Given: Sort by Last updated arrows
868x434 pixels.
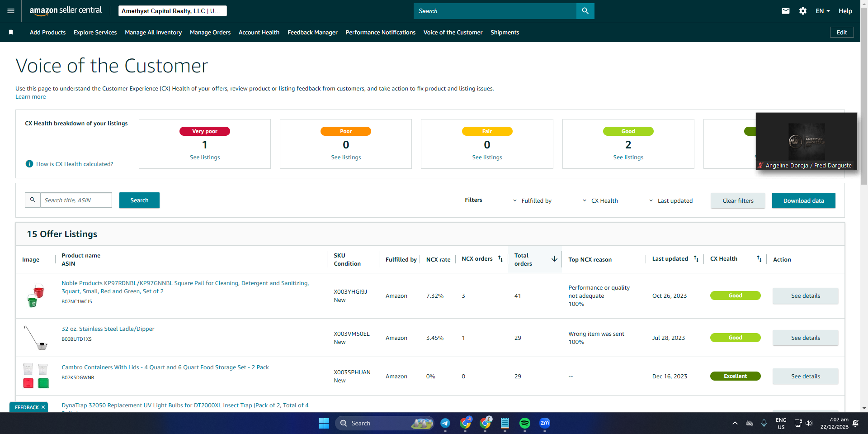Looking at the screenshot, I should 696,259.
